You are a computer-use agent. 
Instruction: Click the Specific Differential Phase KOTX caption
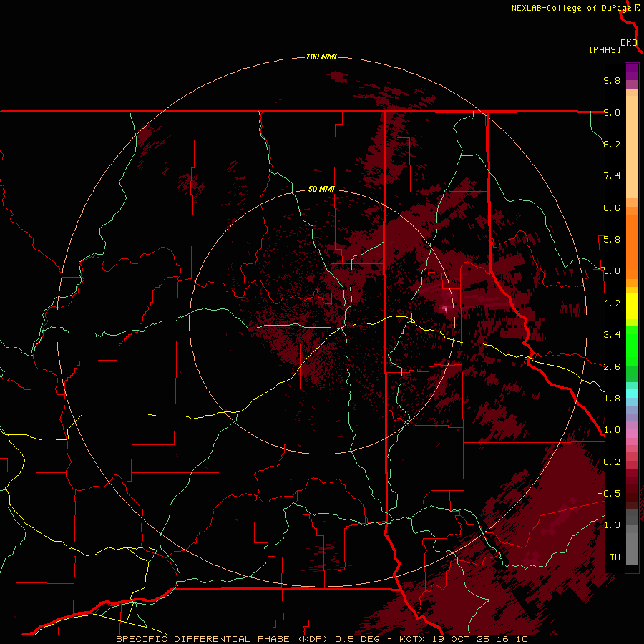pyautogui.click(x=322, y=639)
